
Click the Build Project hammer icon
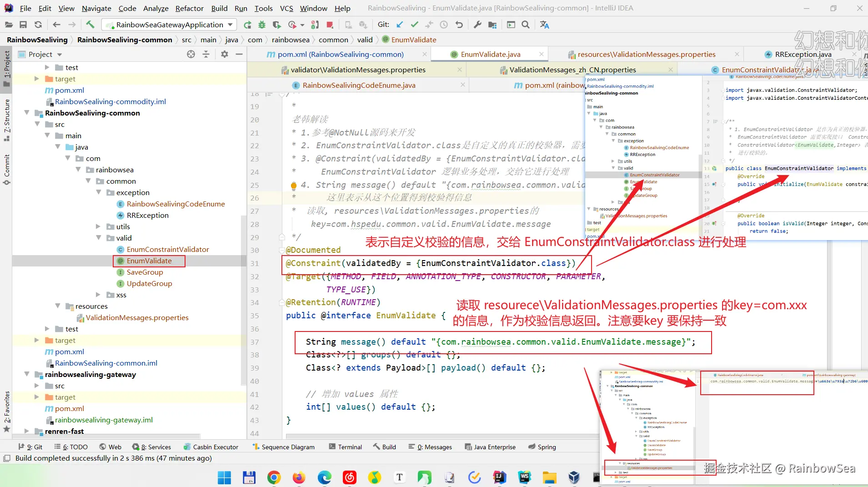pos(90,25)
